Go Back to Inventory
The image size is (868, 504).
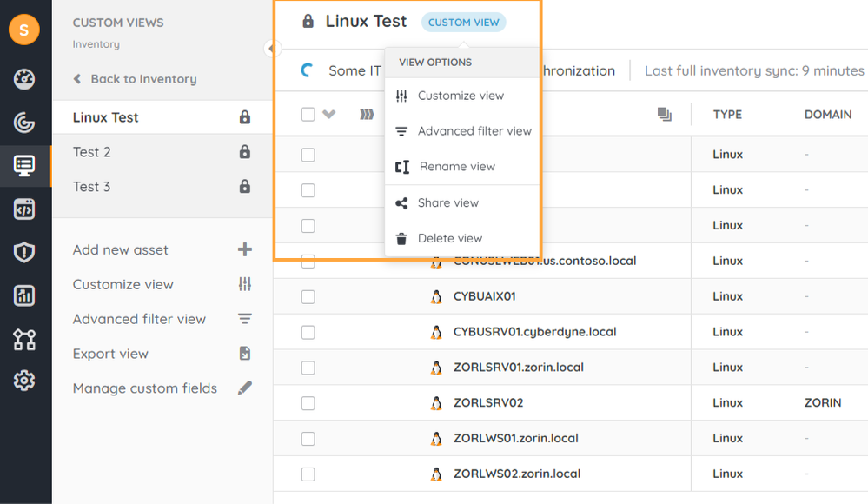point(135,79)
